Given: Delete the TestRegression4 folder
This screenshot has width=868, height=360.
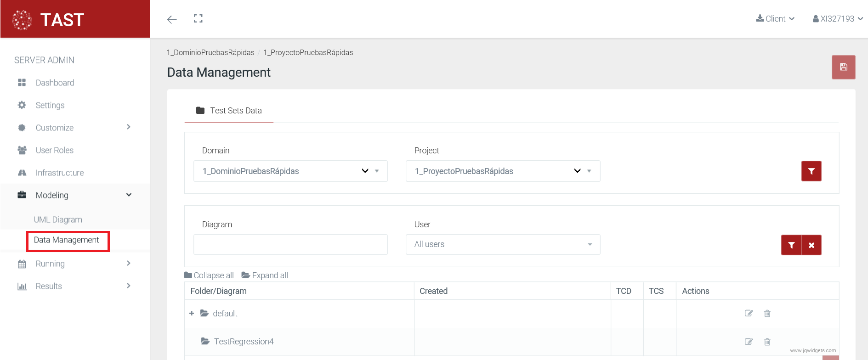Looking at the screenshot, I should tap(767, 342).
